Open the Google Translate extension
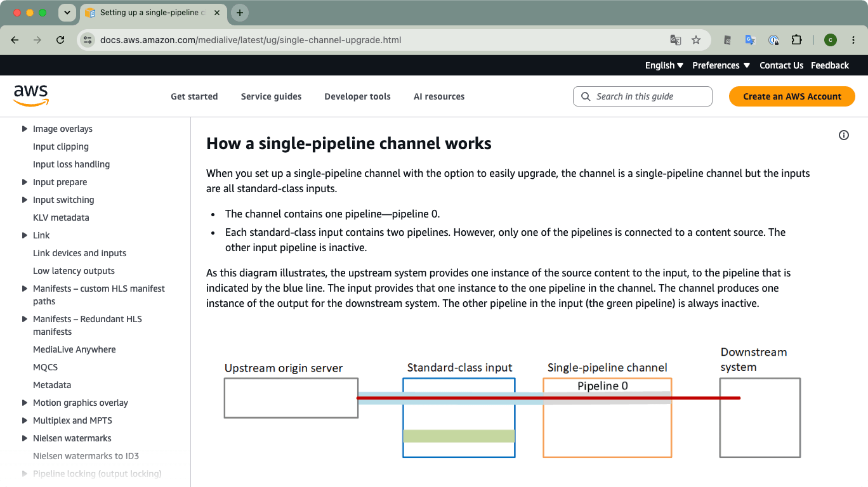 point(750,40)
